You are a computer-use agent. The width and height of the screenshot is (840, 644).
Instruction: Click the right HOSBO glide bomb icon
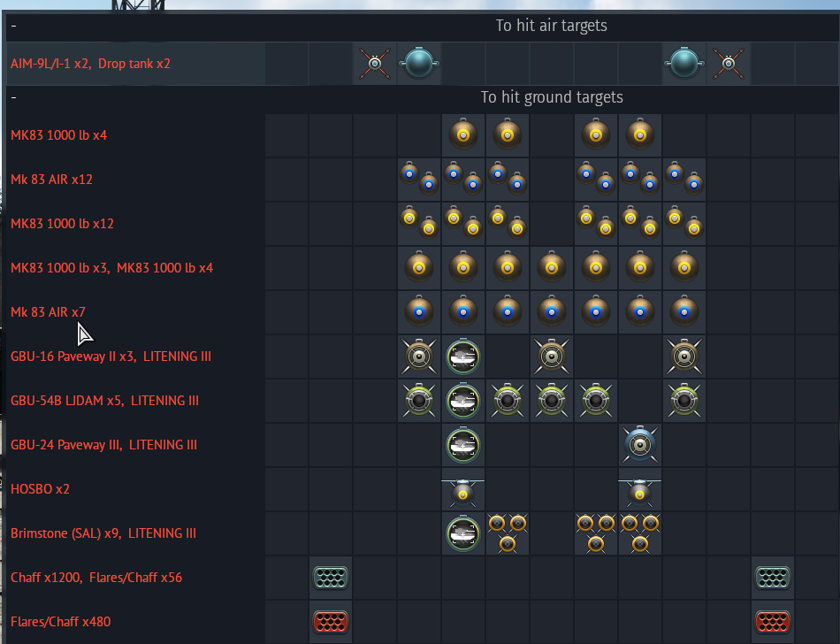tap(639, 489)
